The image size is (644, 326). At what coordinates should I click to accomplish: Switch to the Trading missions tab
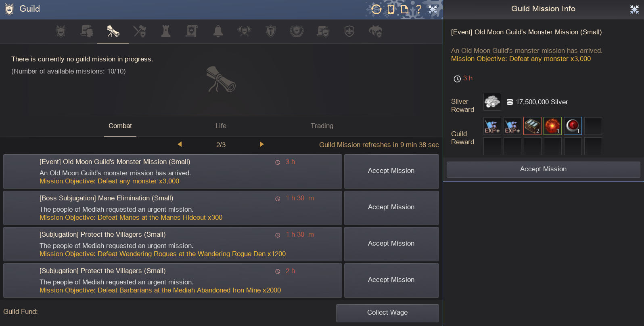[x=322, y=126]
